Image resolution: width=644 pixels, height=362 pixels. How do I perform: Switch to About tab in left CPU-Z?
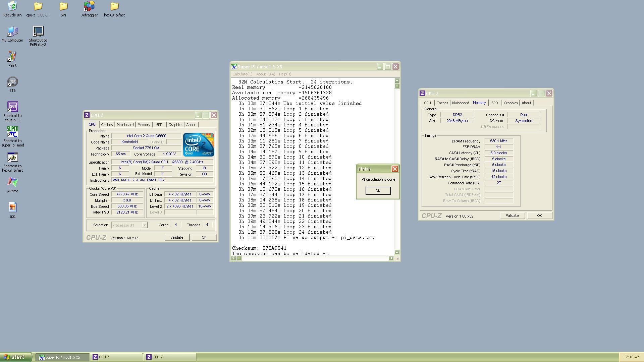191,125
